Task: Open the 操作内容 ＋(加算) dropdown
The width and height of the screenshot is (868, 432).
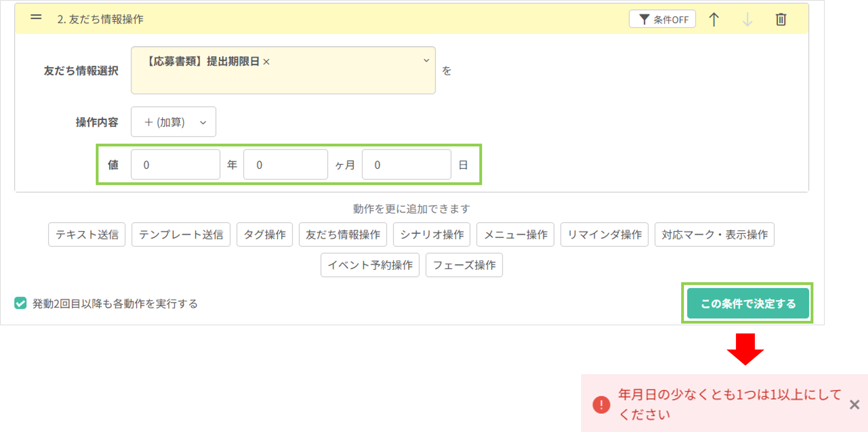Action: click(x=173, y=122)
